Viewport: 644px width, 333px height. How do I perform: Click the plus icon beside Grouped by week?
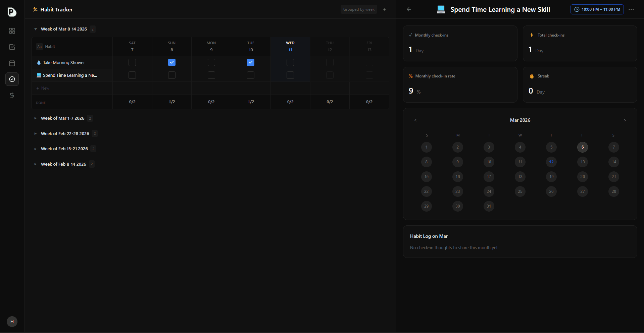click(x=385, y=9)
